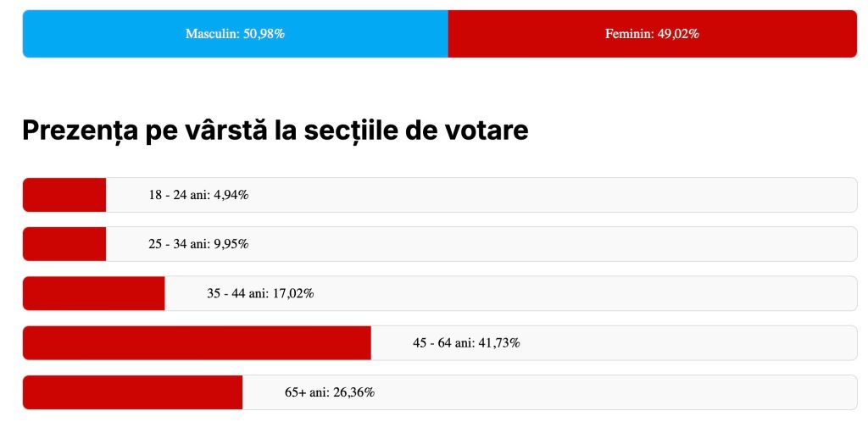868x422 pixels.
Task: Click the red fill of the 35 - 44 ani bar
Action: click(x=93, y=293)
